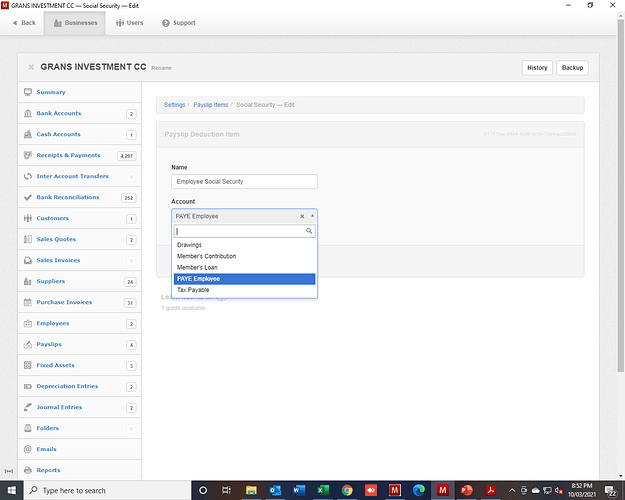Image resolution: width=625 pixels, height=500 pixels.
Task: Open Receipts & Payments icon
Action: click(x=28, y=155)
